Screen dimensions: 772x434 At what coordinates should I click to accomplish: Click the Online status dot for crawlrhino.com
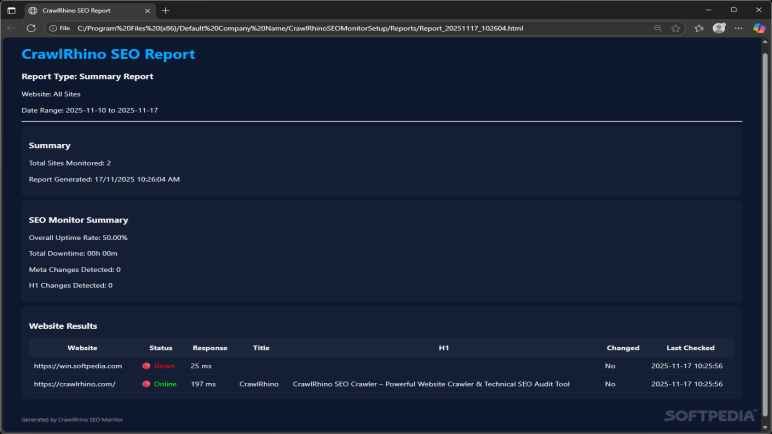click(146, 384)
